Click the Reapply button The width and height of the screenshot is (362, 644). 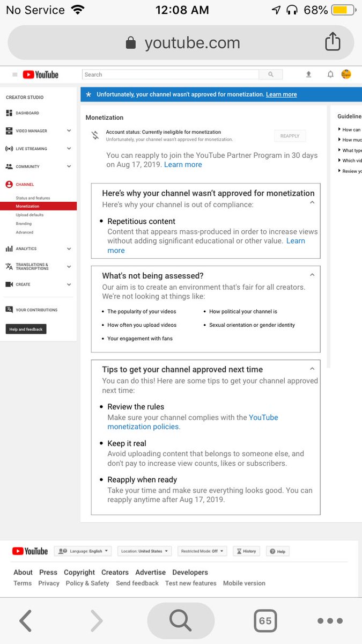[290, 136]
